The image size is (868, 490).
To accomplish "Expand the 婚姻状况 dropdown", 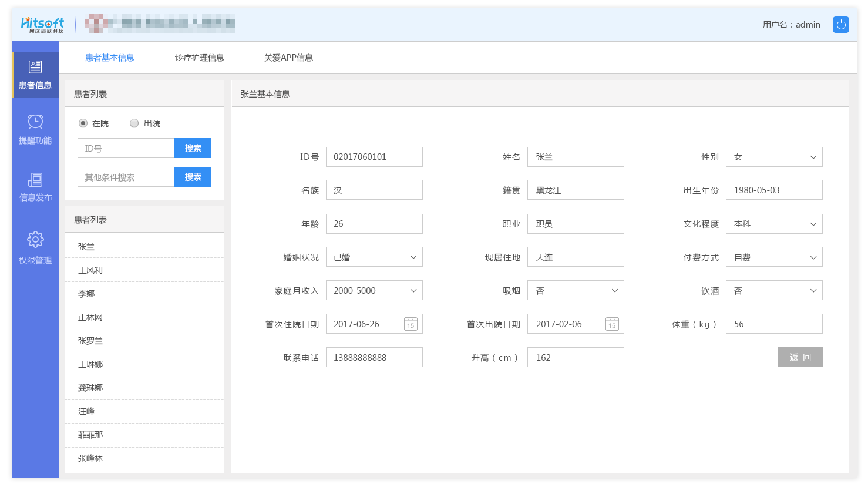I will pos(374,257).
